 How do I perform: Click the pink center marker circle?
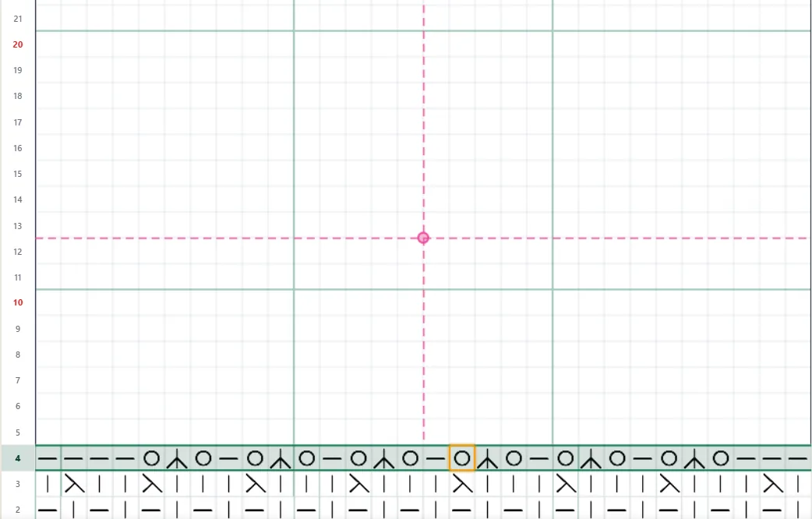(423, 238)
